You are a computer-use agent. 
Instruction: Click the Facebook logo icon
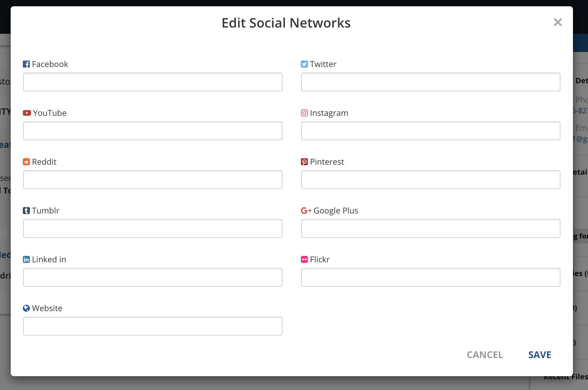click(x=26, y=64)
